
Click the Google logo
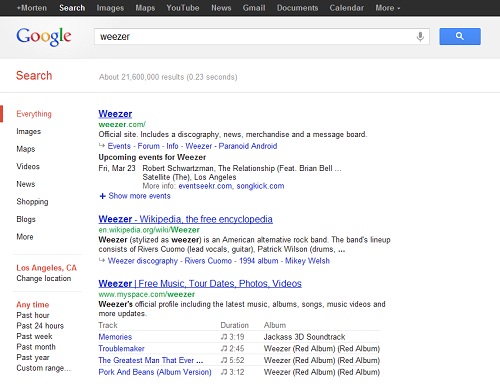44,36
